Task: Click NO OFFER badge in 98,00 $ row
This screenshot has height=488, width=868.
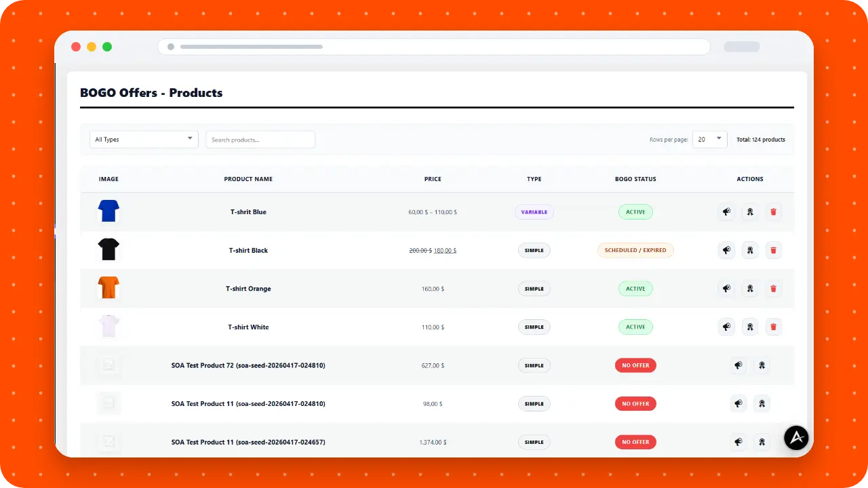Action: (x=635, y=404)
